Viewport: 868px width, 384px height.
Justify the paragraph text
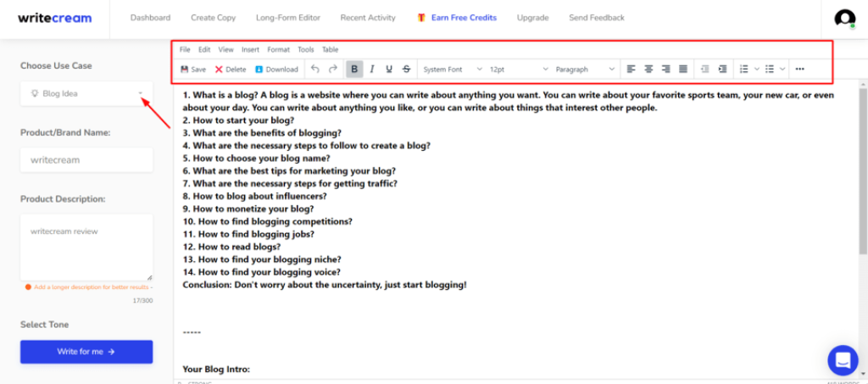tap(683, 70)
